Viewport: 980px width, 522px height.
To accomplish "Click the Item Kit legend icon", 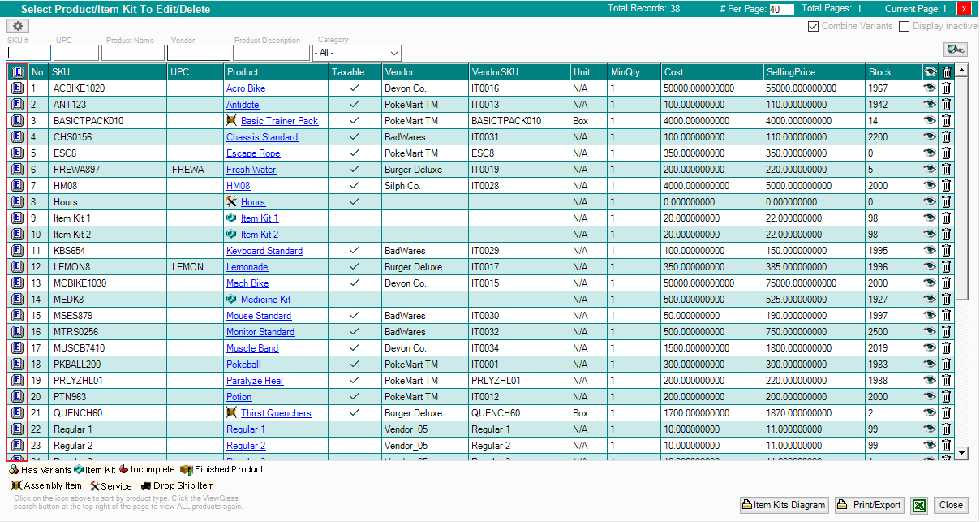I will (x=79, y=469).
